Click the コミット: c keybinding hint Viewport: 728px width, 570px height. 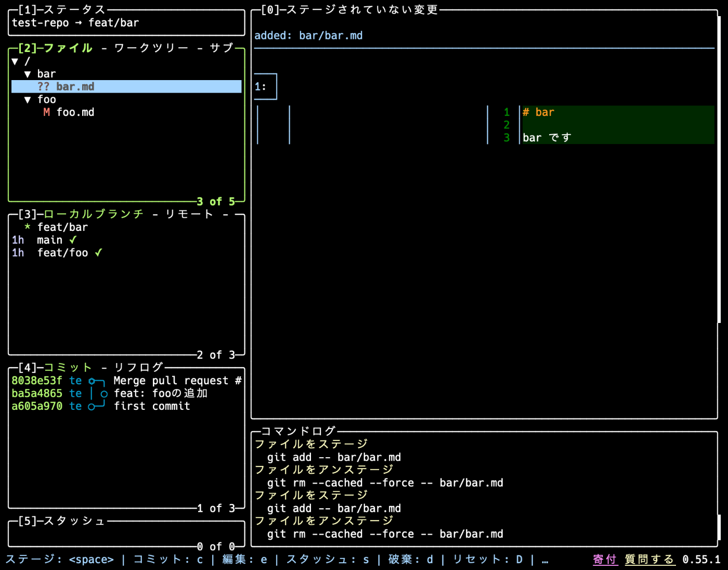pos(168,560)
